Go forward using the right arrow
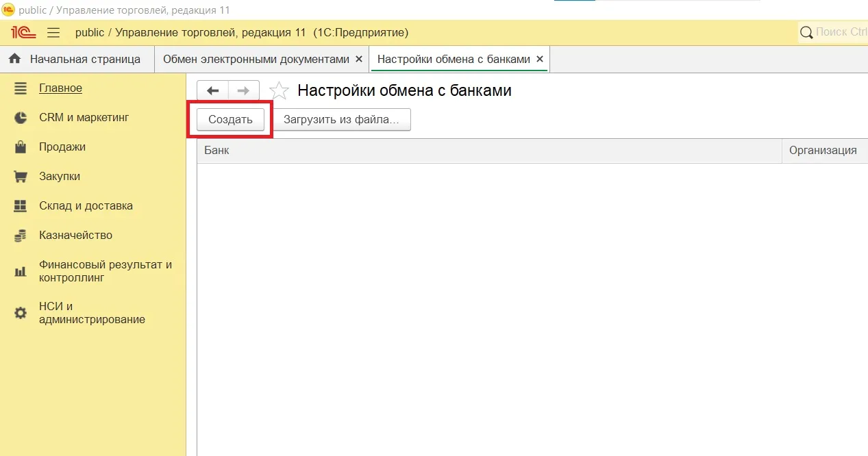Viewport: 868px width, 456px height. (243, 90)
